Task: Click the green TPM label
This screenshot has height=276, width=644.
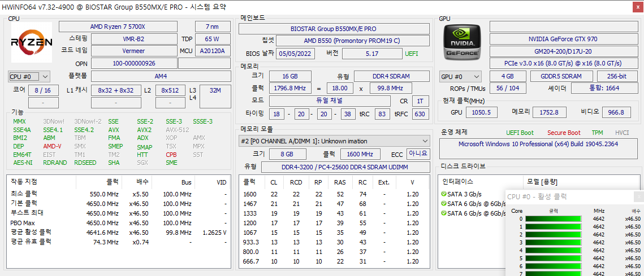Action: coord(597,133)
